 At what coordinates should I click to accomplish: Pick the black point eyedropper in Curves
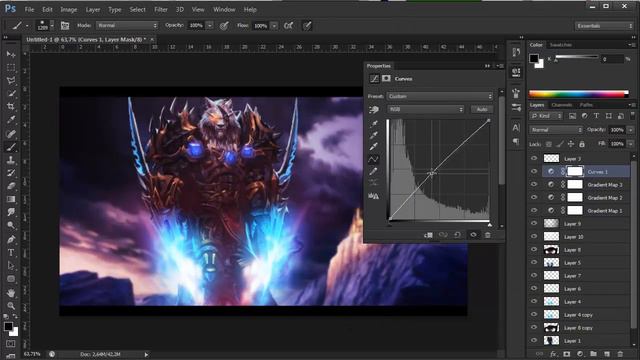(x=373, y=124)
